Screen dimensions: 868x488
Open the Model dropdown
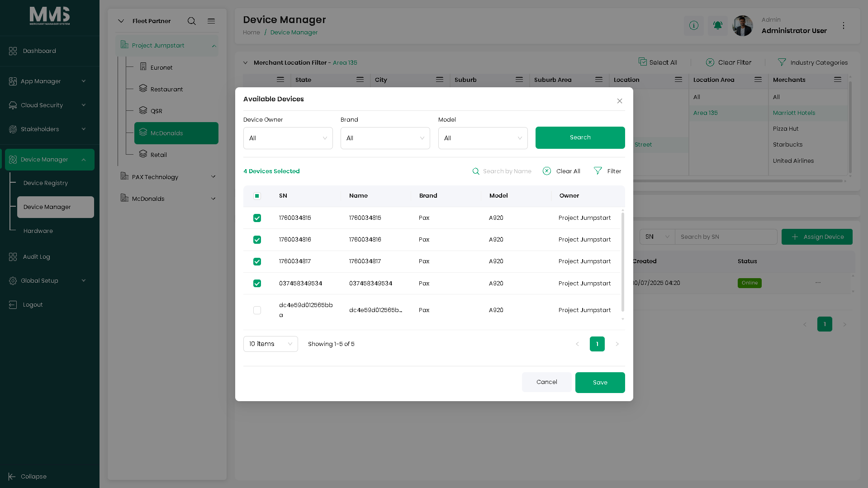[x=483, y=138]
